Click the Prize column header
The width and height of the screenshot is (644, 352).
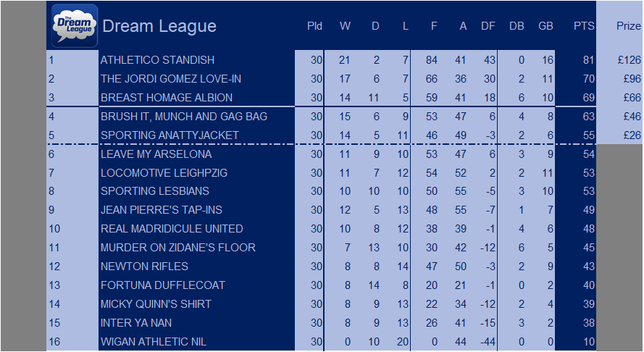point(628,26)
